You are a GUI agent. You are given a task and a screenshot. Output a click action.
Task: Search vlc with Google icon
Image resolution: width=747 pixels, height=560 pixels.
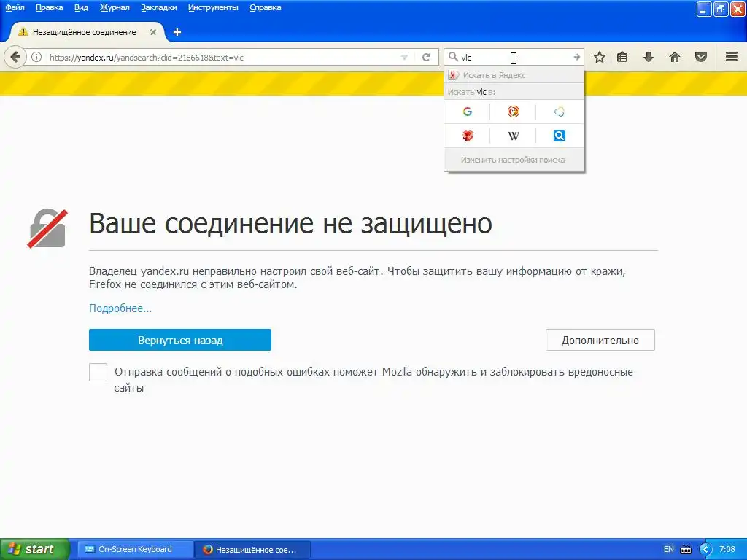click(x=468, y=112)
